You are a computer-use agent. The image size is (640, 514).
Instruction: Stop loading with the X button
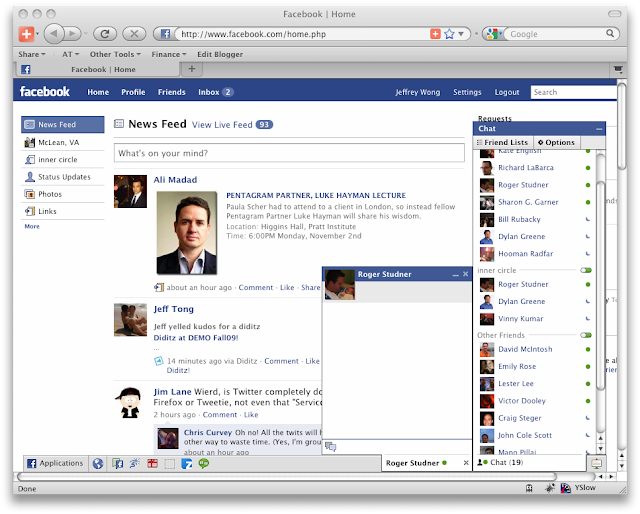coord(134,34)
